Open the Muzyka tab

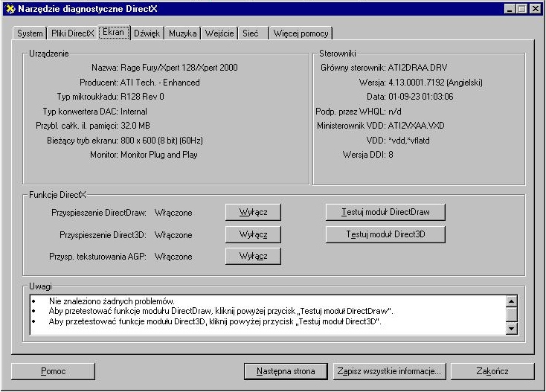pos(182,33)
